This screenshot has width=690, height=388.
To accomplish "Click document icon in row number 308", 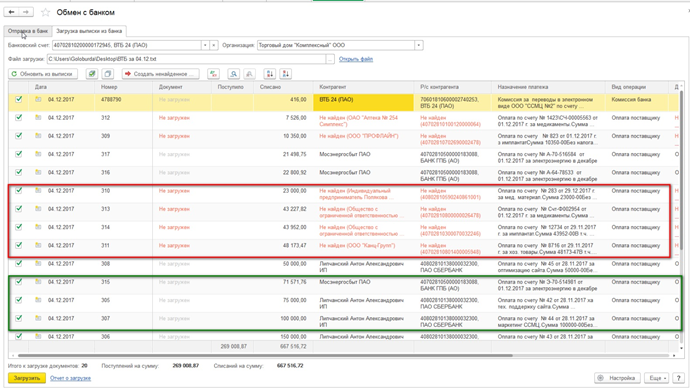I will (38, 264).
